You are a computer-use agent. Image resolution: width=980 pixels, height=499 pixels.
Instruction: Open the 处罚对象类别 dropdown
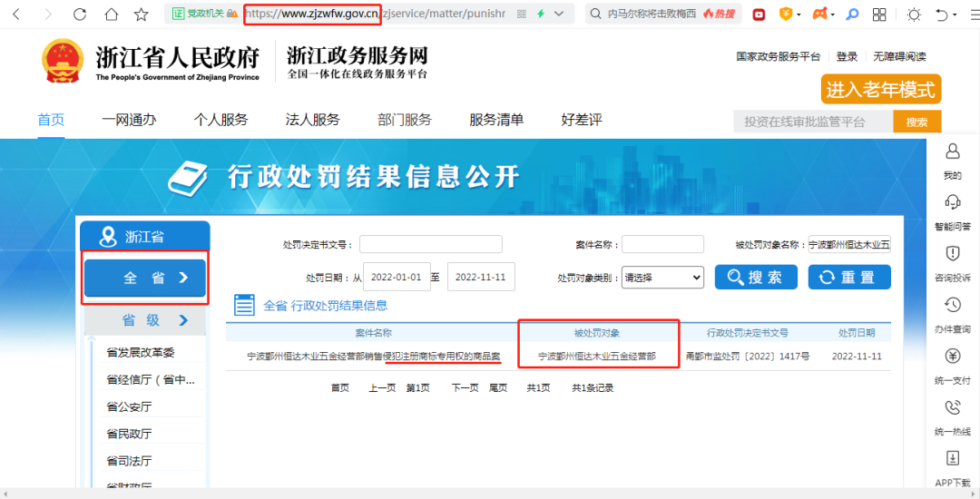661,278
